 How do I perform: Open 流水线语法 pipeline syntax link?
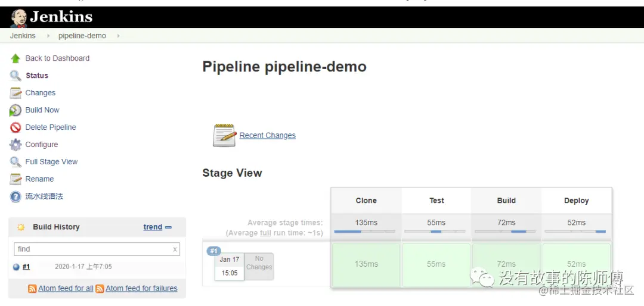[44, 196]
